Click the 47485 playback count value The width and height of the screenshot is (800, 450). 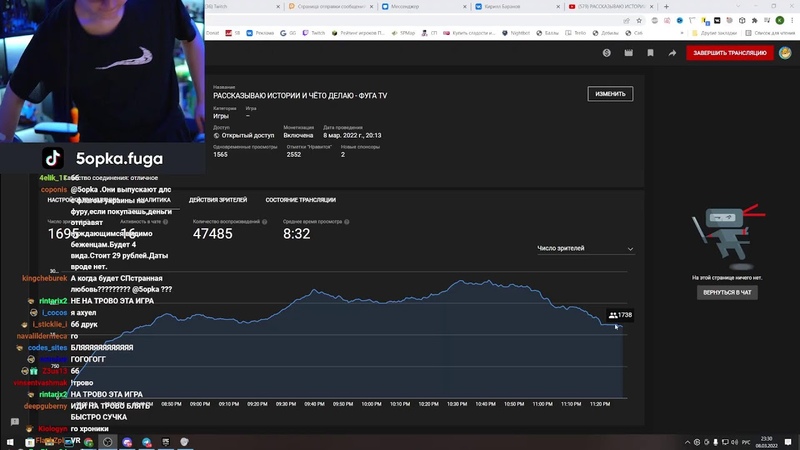click(x=213, y=234)
